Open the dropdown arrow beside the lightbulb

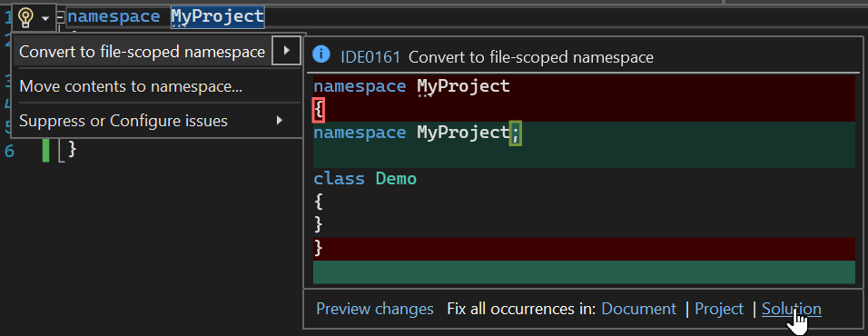[x=45, y=19]
